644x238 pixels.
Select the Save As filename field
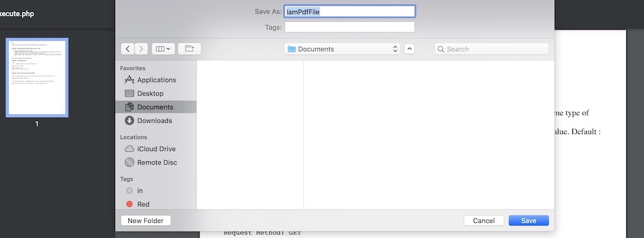pos(350,11)
